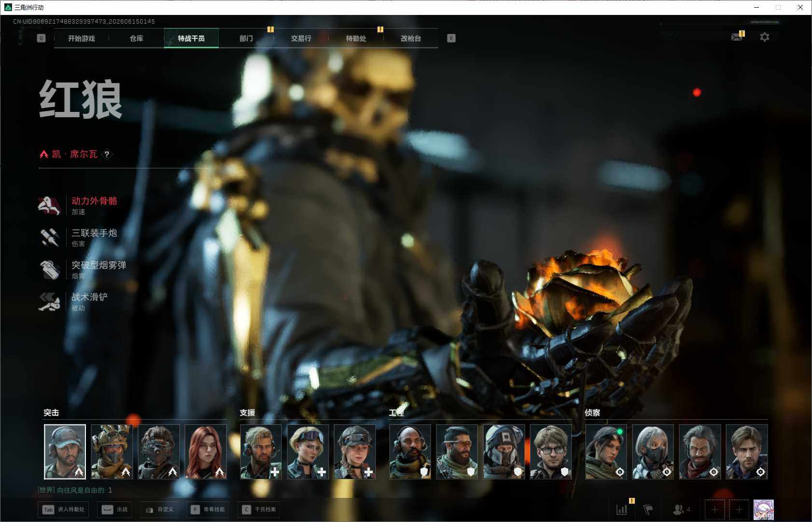Click the 查看技能 button
The height and width of the screenshot is (522, 812).
pyautogui.click(x=208, y=509)
